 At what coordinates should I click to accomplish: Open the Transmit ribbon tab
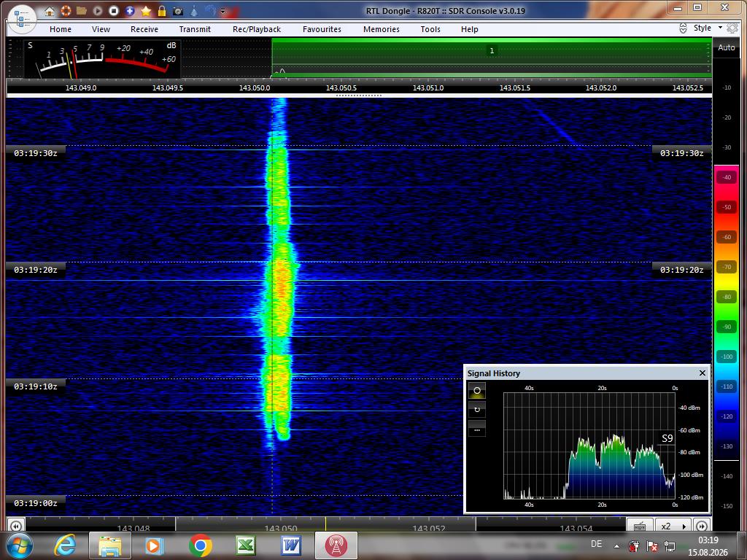195,29
